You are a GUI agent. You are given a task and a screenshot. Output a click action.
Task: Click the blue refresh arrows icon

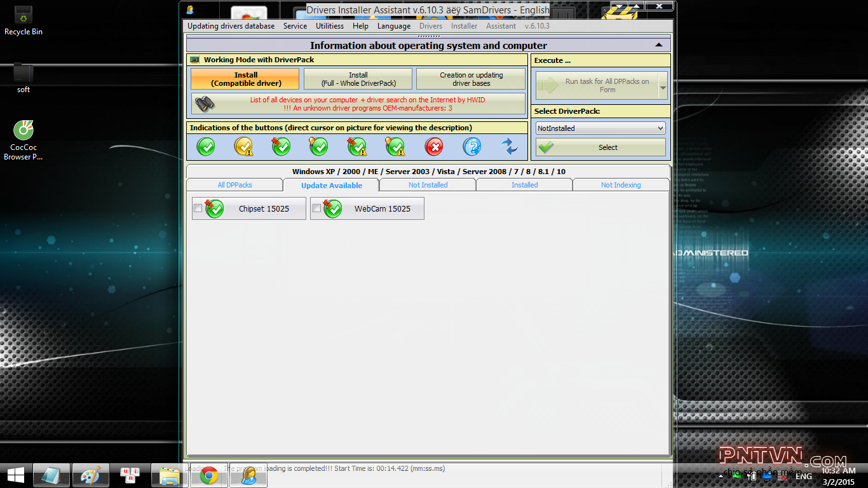[509, 147]
